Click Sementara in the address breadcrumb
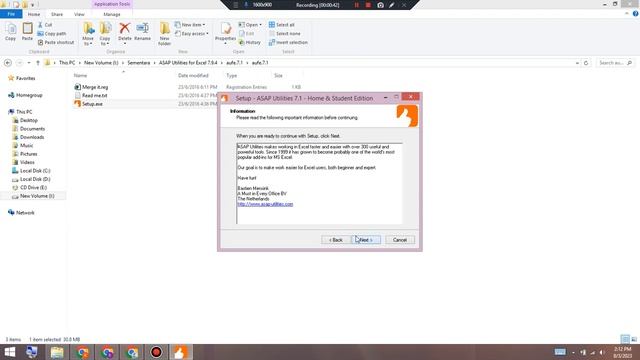 [139, 63]
